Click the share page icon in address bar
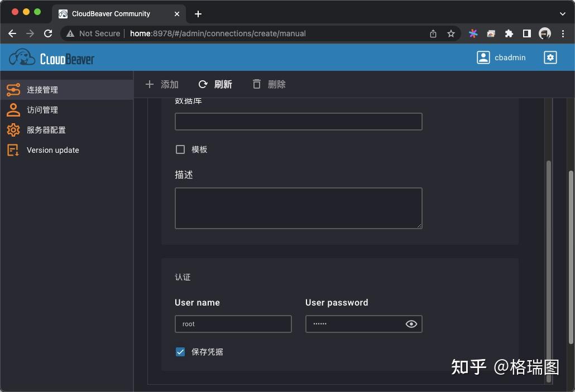This screenshot has width=575, height=392. coord(433,33)
